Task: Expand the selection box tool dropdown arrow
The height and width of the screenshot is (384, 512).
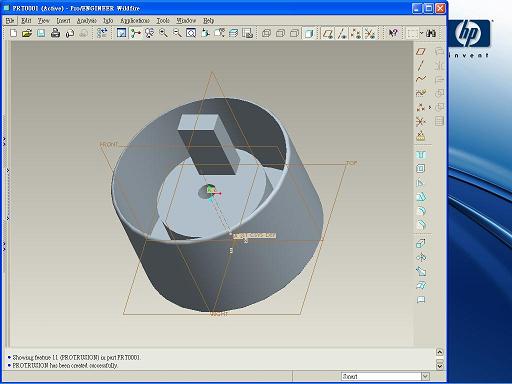Action: pos(421,33)
